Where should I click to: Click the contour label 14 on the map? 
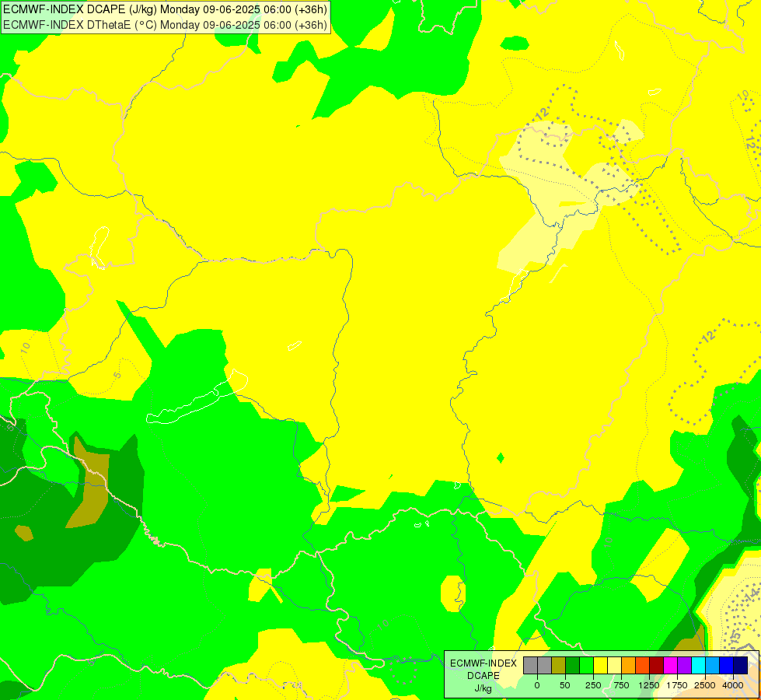click(752, 593)
